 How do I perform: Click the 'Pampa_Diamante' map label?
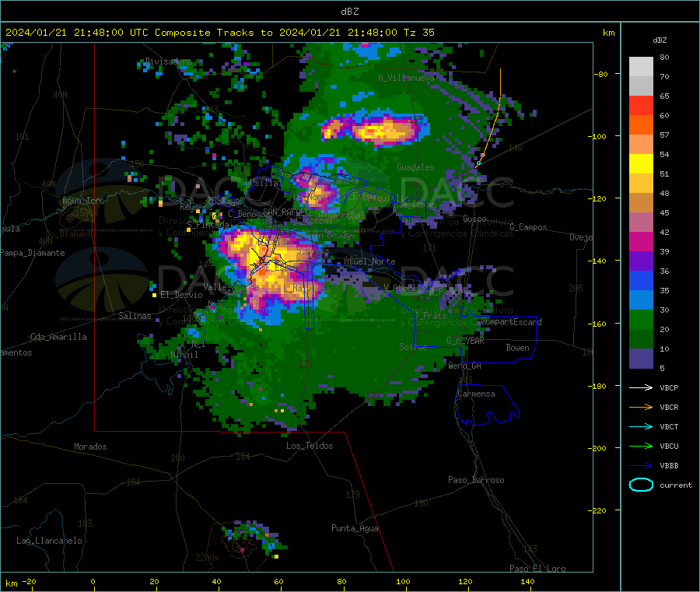[x=33, y=253]
